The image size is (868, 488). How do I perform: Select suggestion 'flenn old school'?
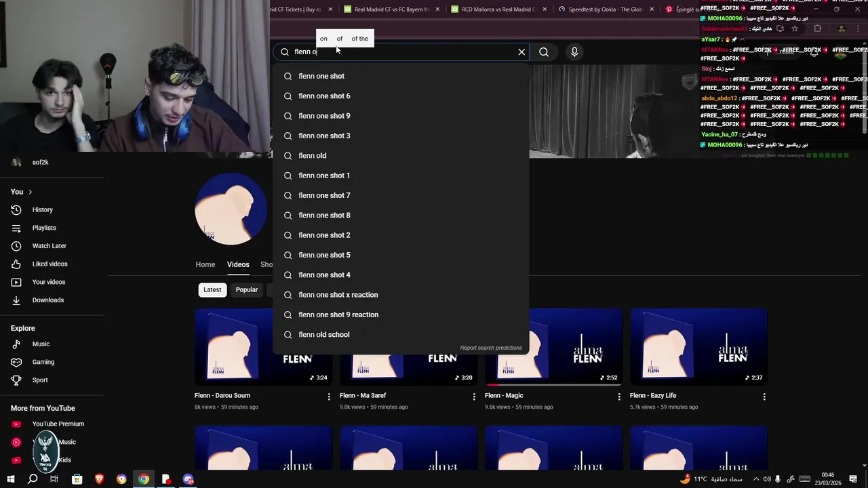pos(401,335)
